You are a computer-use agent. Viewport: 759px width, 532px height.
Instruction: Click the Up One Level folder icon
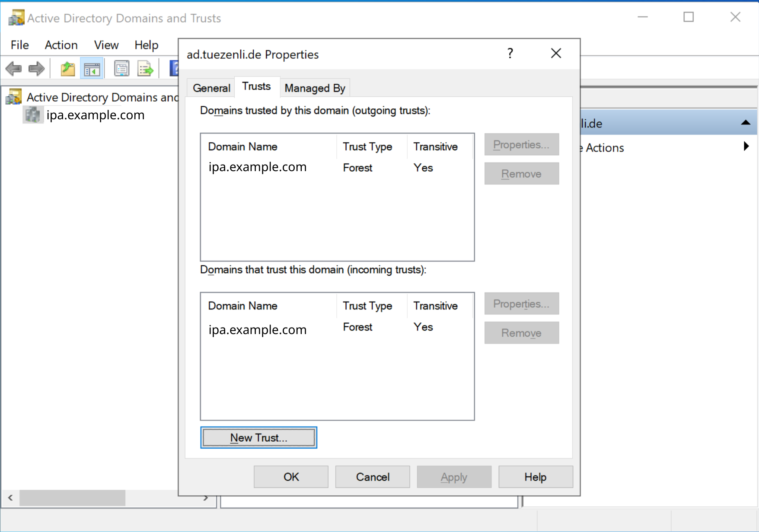pos(68,69)
